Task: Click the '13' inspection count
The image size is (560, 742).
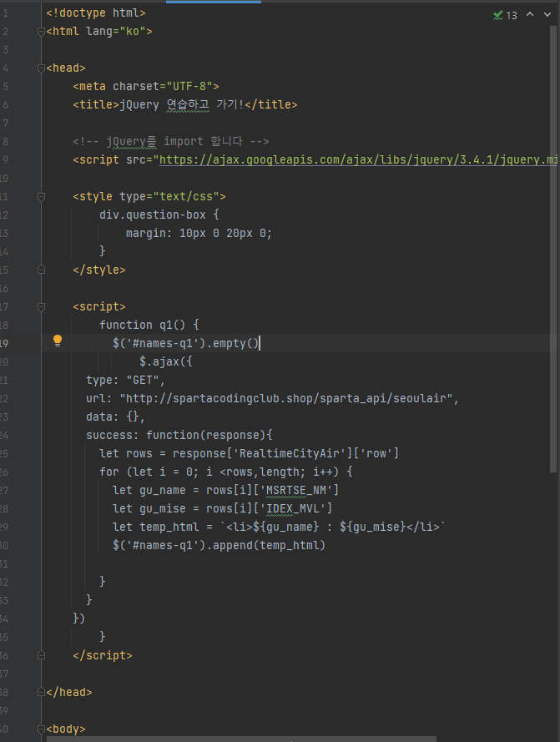Action: (x=512, y=16)
